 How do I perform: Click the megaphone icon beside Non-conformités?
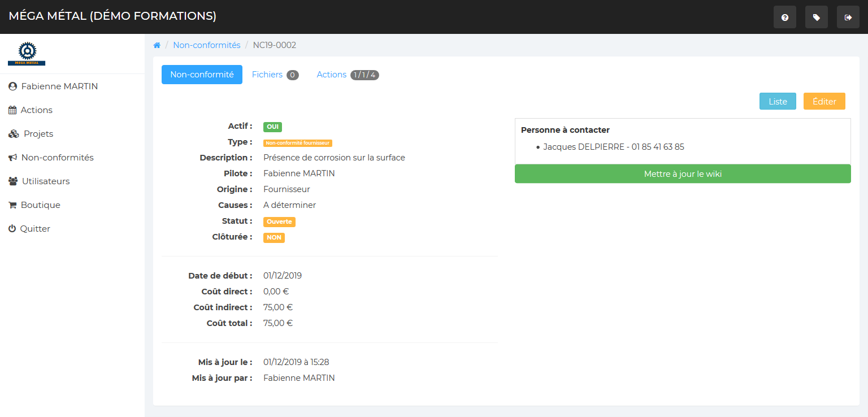click(x=12, y=158)
